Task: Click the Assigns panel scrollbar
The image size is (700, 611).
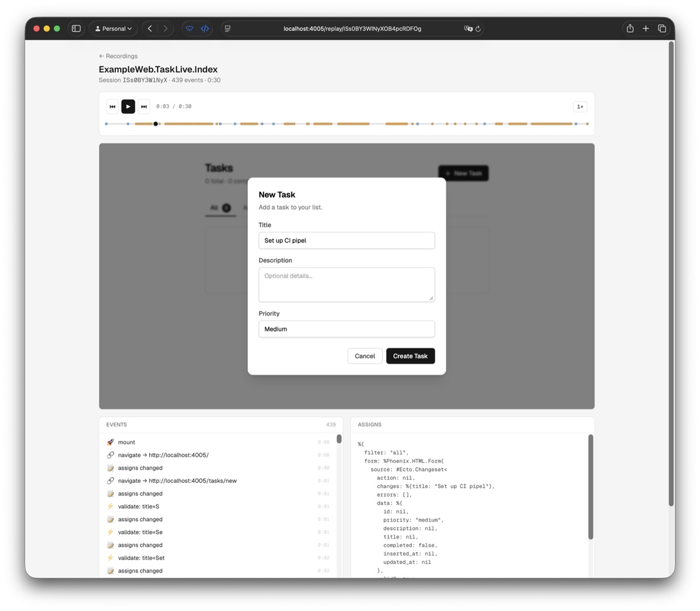Action: click(x=590, y=487)
